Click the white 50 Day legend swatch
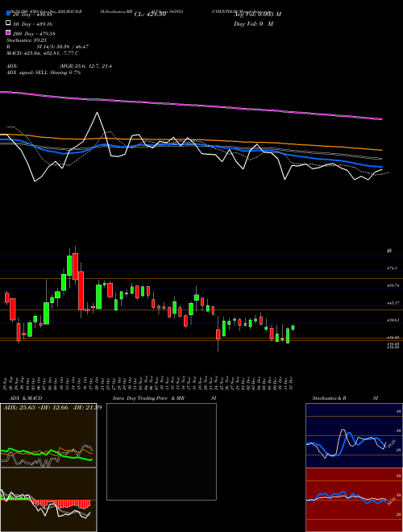This screenshot has height=532, width=403. coord(8,23)
